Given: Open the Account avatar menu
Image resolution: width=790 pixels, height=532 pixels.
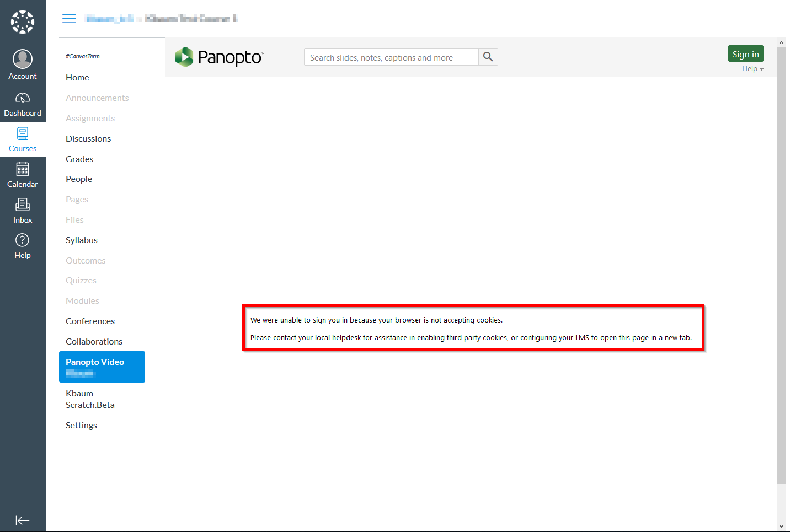Looking at the screenshot, I should [x=23, y=59].
